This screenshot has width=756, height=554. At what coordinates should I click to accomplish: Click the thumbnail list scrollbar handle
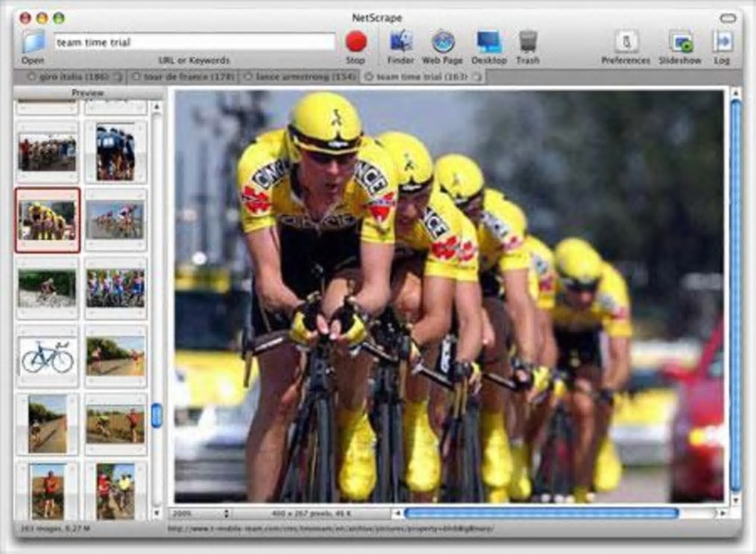click(x=156, y=415)
